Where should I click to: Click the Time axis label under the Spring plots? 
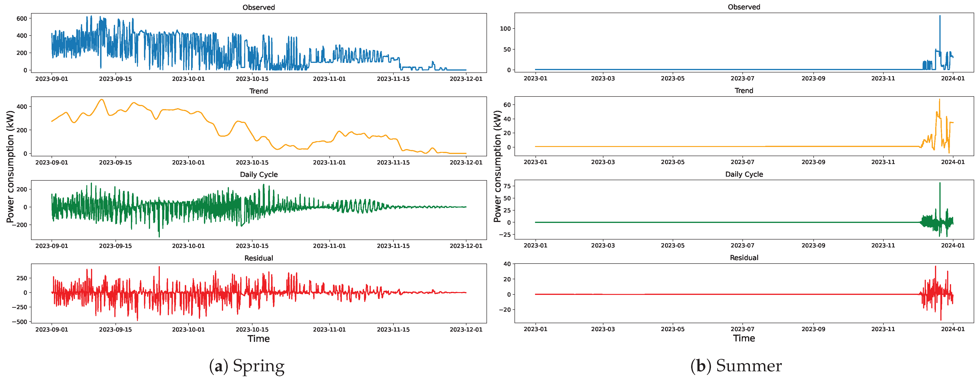pyautogui.click(x=258, y=339)
